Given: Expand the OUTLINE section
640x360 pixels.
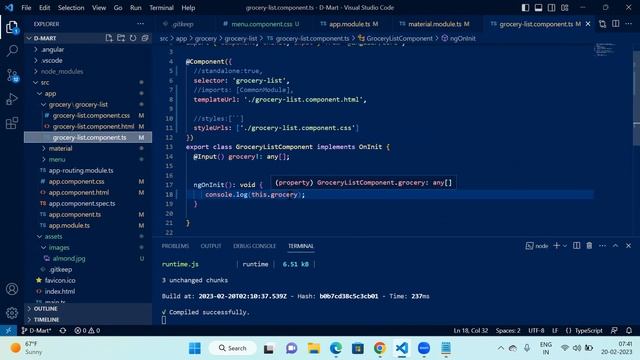Looking at the screenshot, I should pos(88,309).
